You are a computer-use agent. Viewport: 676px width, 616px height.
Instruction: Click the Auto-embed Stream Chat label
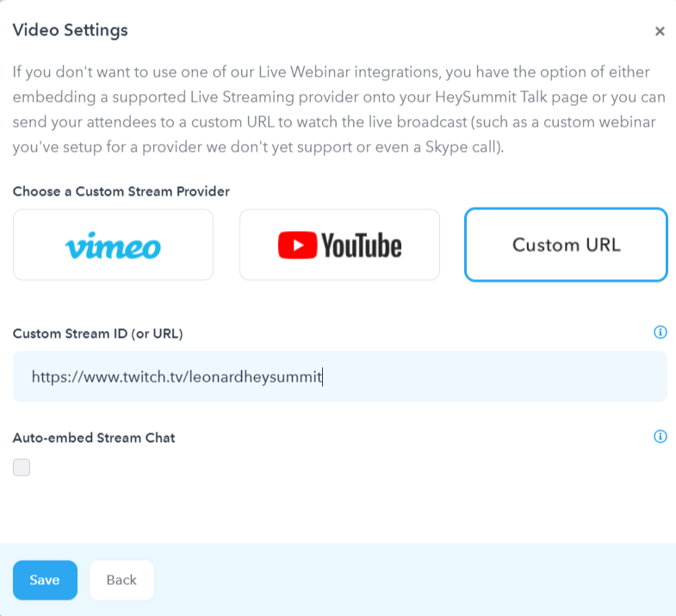point(94,438)
